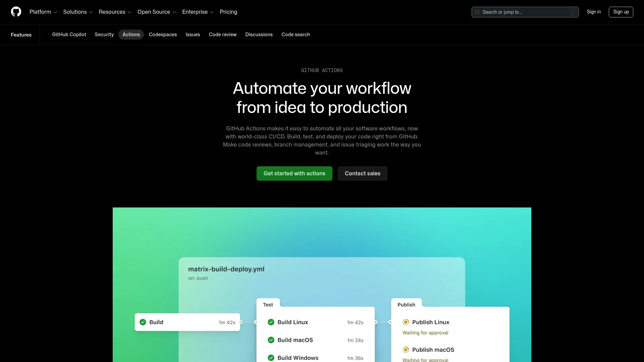The height and width of the screenshot is (362, 644).
Task: Open the Code review tab
Action: (x=223, y=35)
